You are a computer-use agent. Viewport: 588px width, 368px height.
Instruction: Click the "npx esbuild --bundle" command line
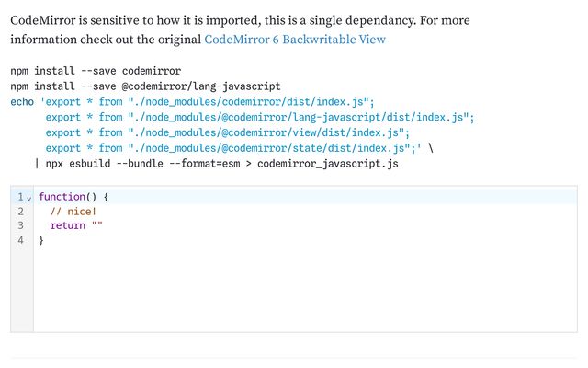coord(217,164)
